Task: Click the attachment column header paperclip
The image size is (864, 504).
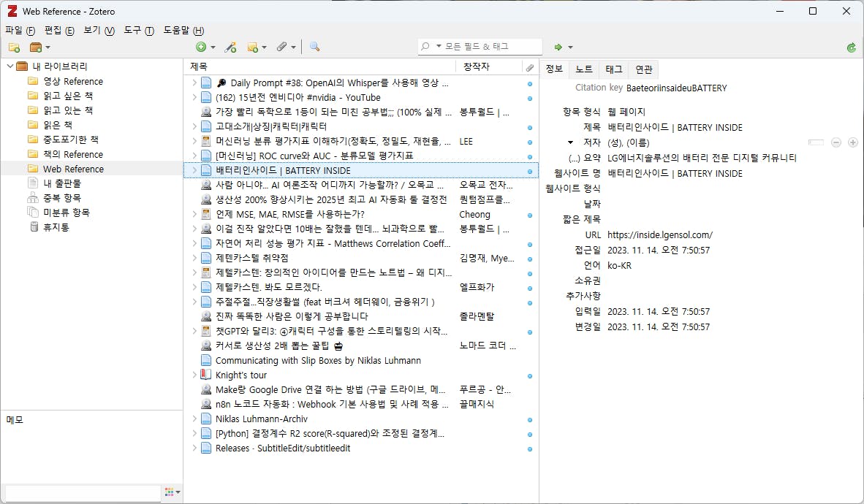Action: click(x=529, y=67)
